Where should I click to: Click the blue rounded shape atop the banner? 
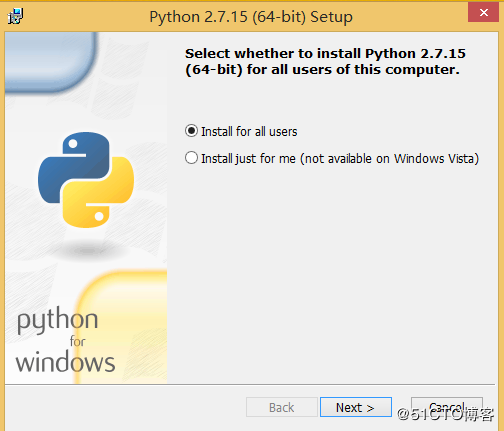pos(51,61)
